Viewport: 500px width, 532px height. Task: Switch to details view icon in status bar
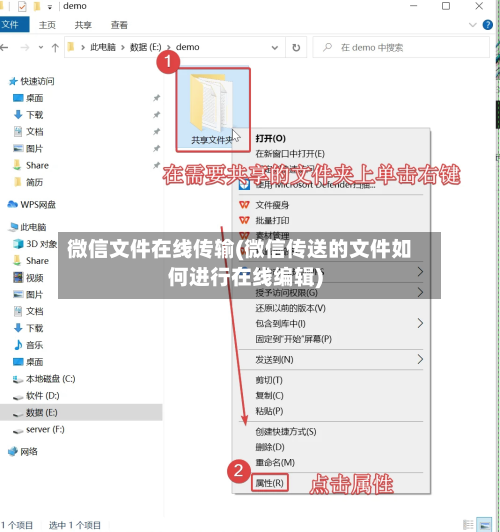468,525
